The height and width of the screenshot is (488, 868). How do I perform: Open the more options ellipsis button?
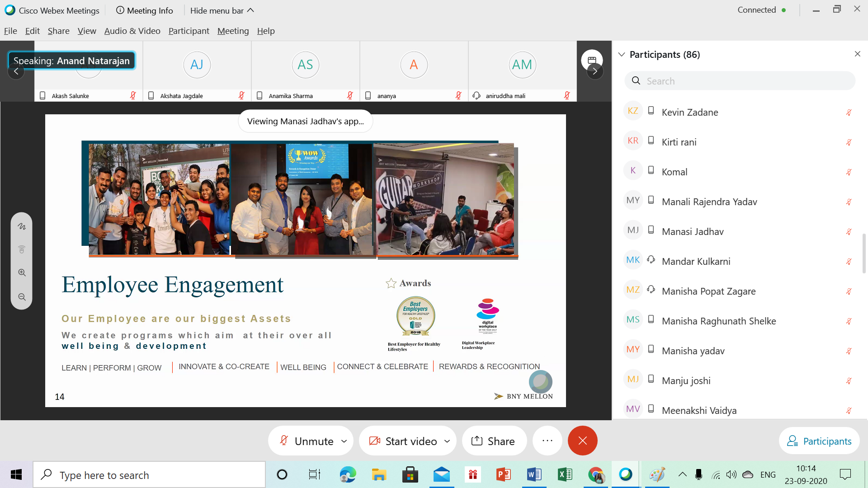tap(547, 441)
